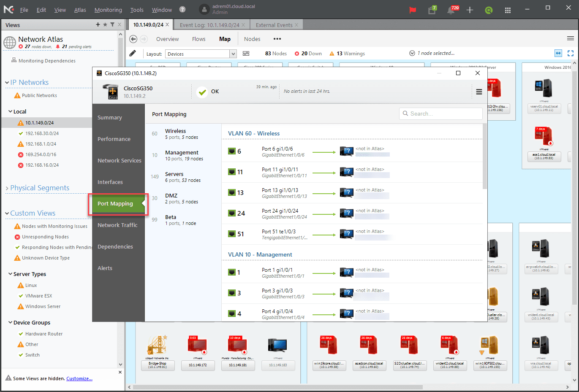This screenshot has width=579, height=392.
Task: Click the pencil edit map icon
Action: pos(133,53)
